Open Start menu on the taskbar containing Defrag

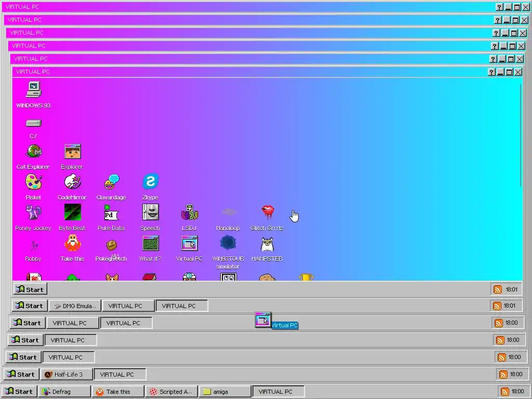pyautogui.click(x=19, y=392)
